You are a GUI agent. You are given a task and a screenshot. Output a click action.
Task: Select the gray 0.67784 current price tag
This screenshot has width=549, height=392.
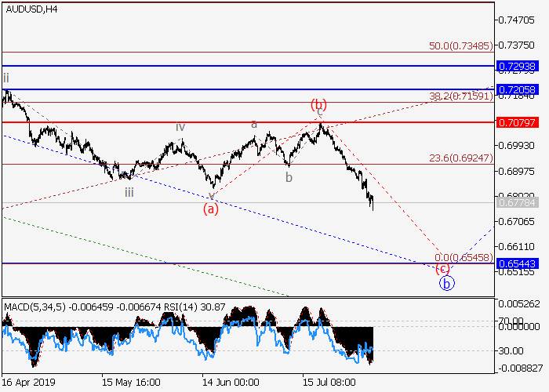(x=515, y=203)
